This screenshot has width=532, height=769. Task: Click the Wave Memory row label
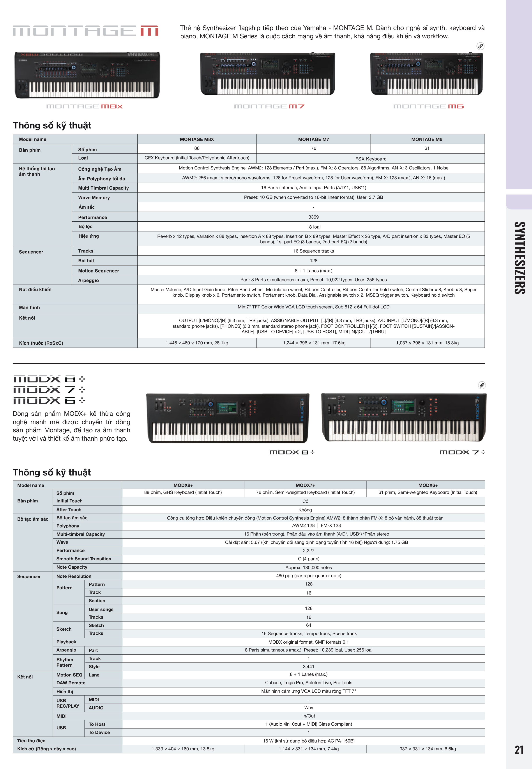(94, 198)
